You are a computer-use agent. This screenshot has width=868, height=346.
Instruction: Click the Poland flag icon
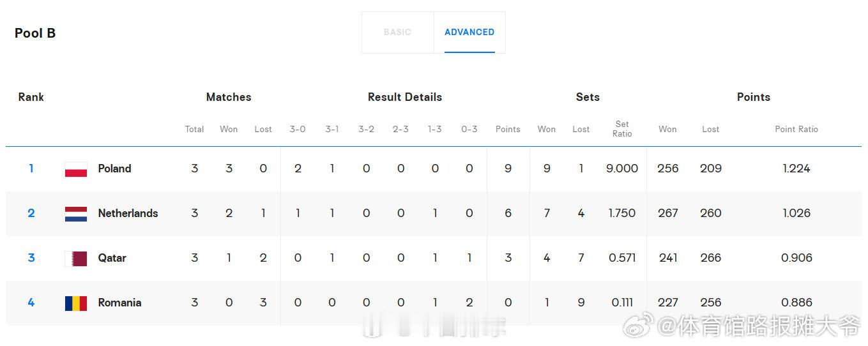(76, 169)
